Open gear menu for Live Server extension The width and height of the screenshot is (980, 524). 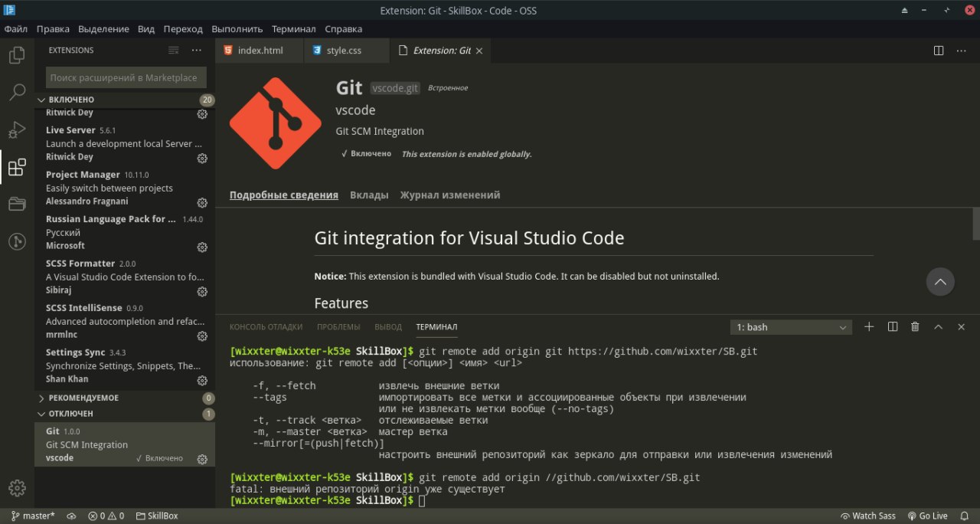click(x=202, y=159)
